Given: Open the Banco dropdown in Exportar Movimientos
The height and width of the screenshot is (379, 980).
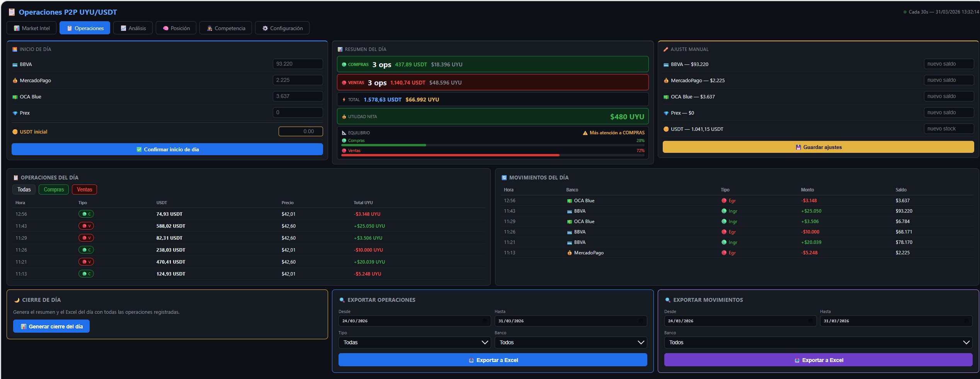Looking at the screenshot, I should 818,342.
